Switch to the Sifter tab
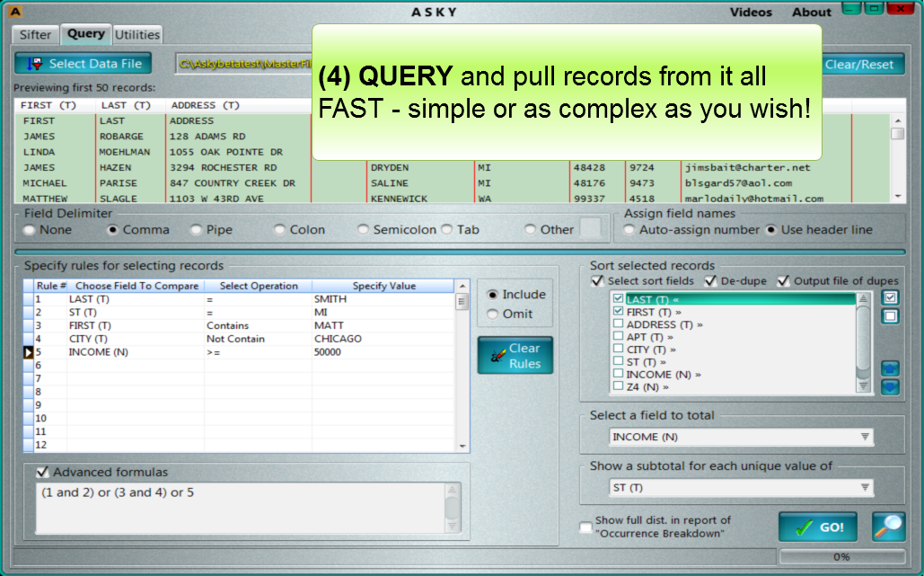The height and width of the screenshot is (576, 924). (x=35, y=35)
